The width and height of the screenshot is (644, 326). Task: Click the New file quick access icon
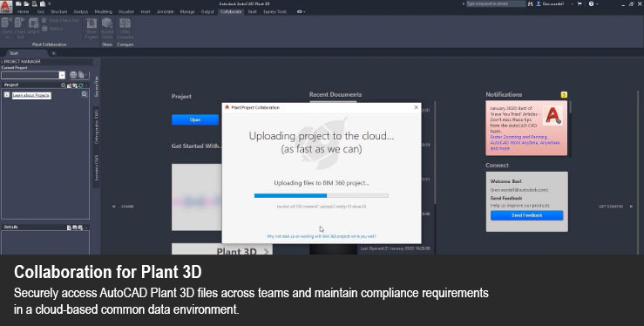tap(18, 3)
